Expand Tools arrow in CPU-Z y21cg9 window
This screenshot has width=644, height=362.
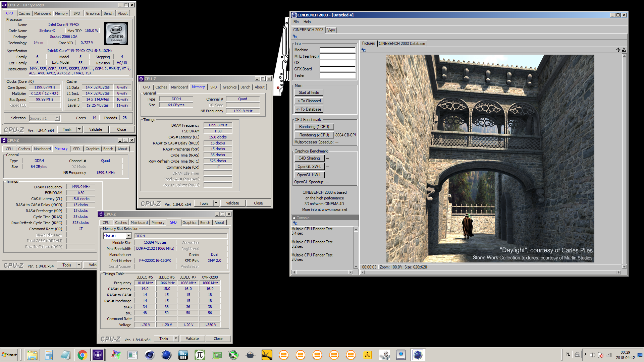pos(79,129)
